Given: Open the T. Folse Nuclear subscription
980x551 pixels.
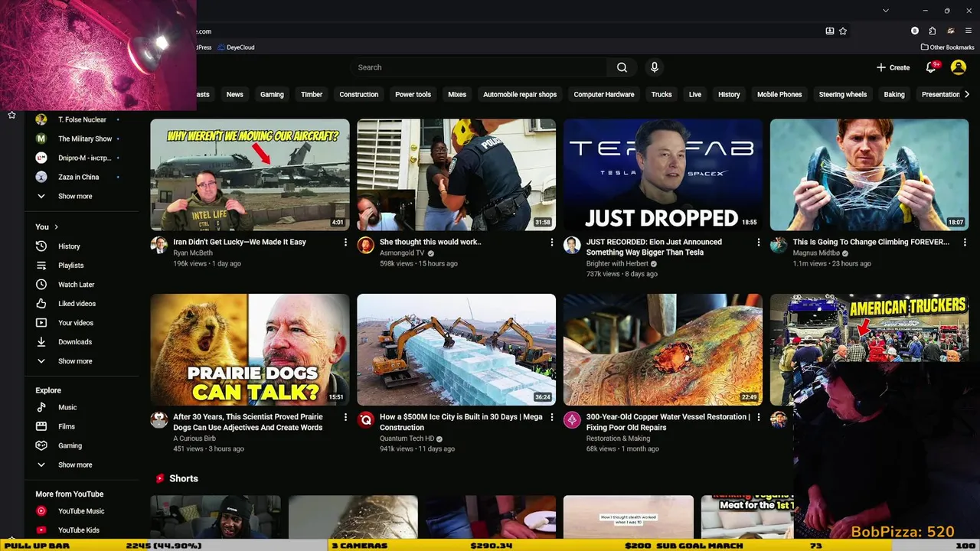Looking at the screenshot, I should [81, 119].
